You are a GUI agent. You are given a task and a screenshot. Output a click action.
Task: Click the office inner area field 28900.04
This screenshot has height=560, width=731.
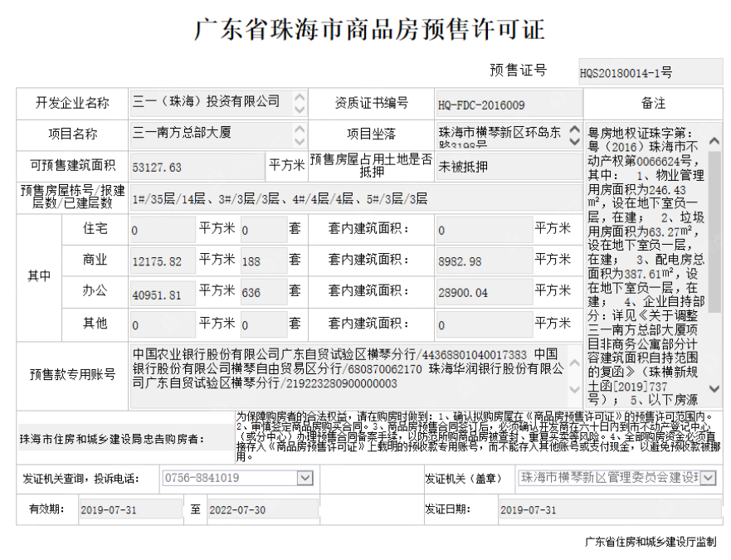[x=485, y=293]
